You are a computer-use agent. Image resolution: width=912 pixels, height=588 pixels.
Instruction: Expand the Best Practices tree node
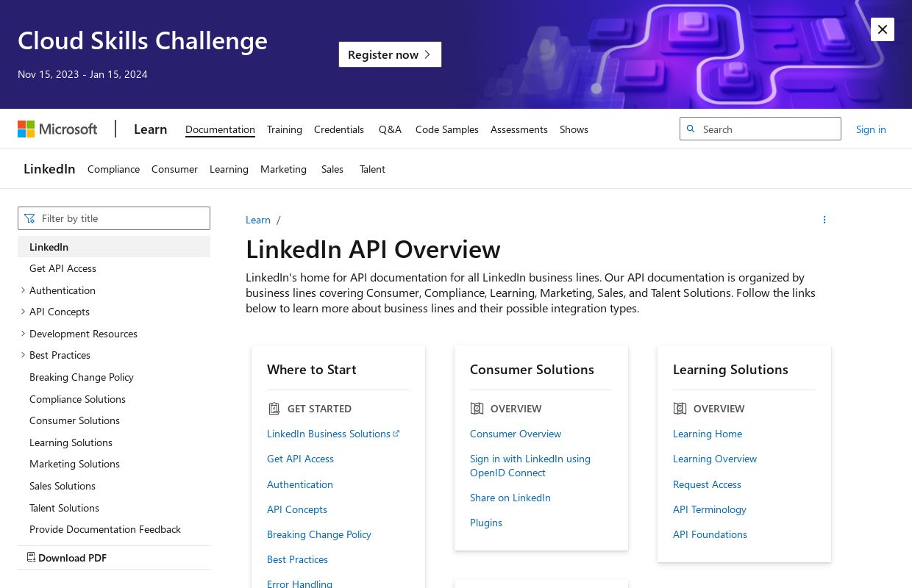pyautogui.click(x=23, y=355)
